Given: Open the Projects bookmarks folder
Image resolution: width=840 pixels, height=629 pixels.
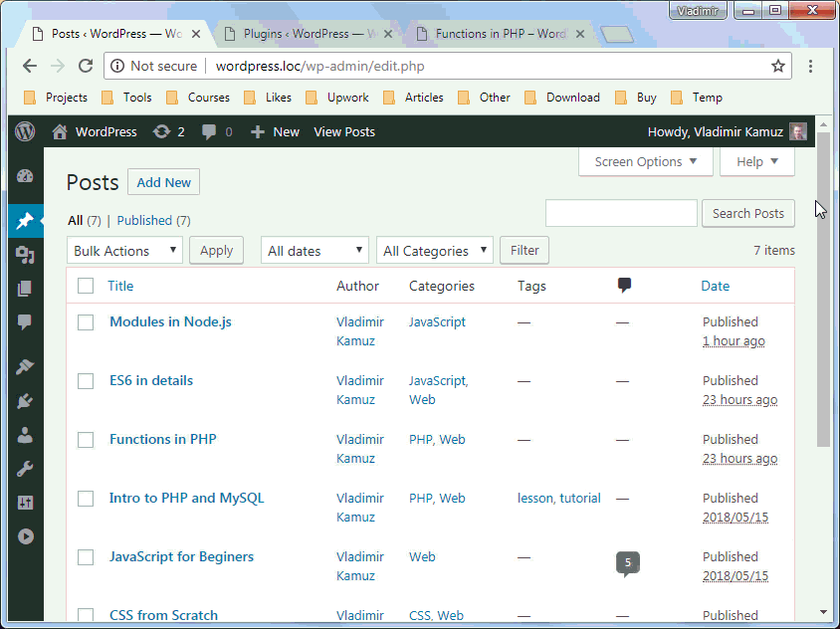Looking at the screenshot, I should 56,98.
